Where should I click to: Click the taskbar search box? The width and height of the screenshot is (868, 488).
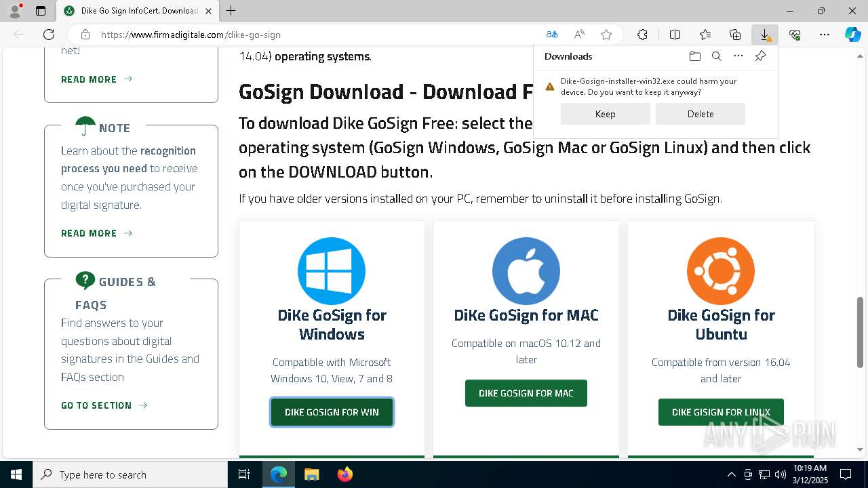click(x=130, y=474)
